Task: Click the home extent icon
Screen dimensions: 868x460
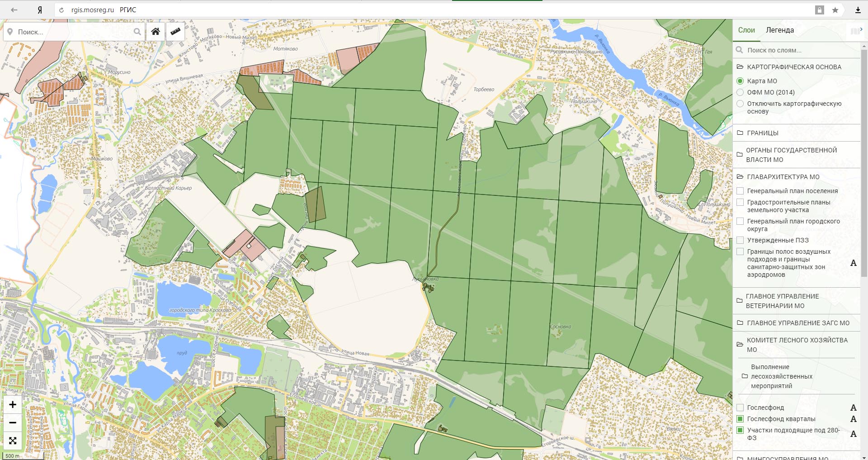Action: coord(155,32)
